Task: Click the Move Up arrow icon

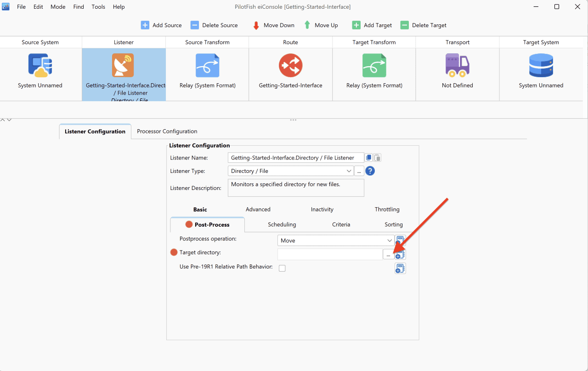Action: coord(307,25)
